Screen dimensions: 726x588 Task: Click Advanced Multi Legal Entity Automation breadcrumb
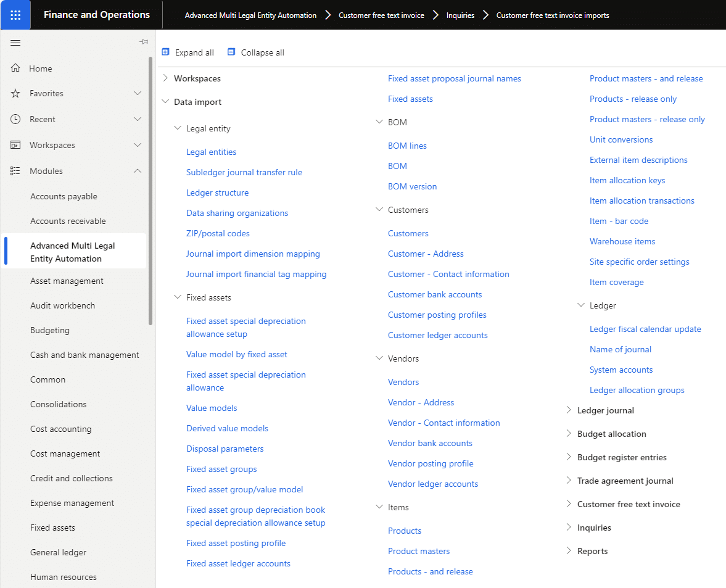pyautogui.click(x=250, y=15)
